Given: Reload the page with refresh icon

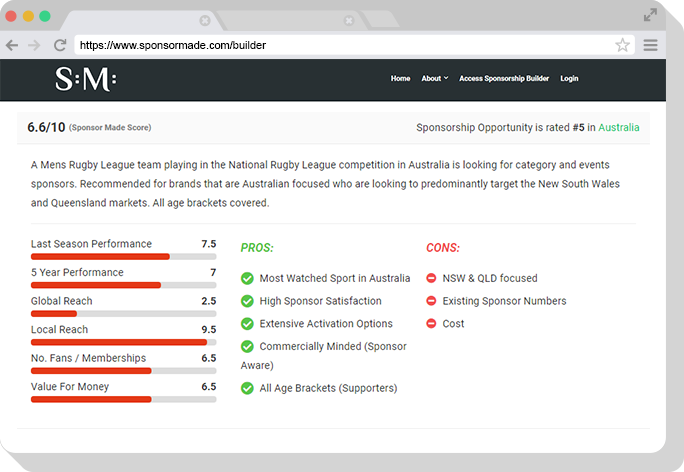Looking at the screenshot, I should click(60, 45).
